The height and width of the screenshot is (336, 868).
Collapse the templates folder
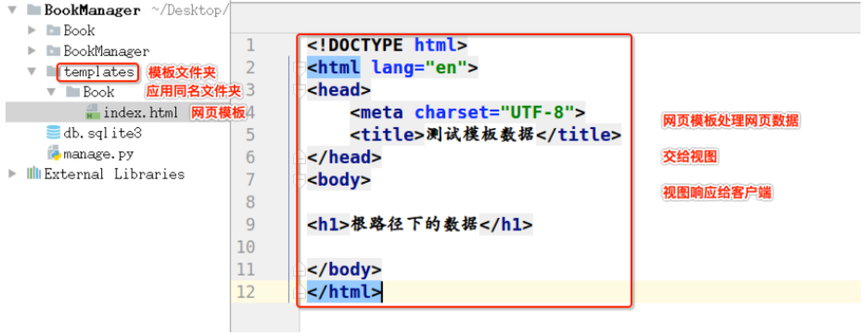tap(32, 71)
